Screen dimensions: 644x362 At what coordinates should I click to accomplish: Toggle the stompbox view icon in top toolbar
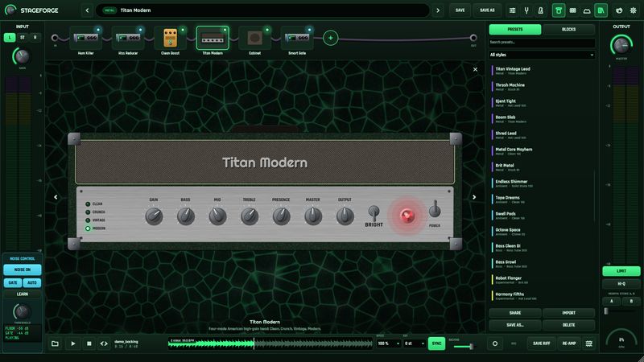[x=558, y=10]
